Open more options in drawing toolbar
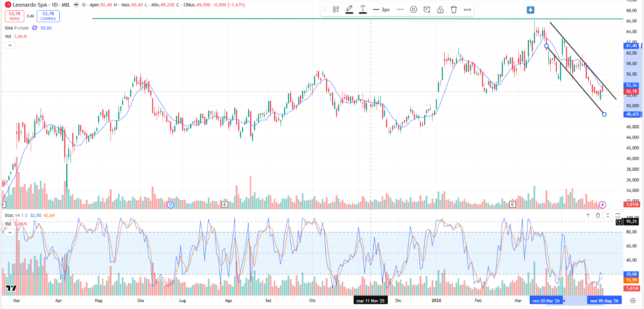The image size is (644, 309). tap(467, 9)
